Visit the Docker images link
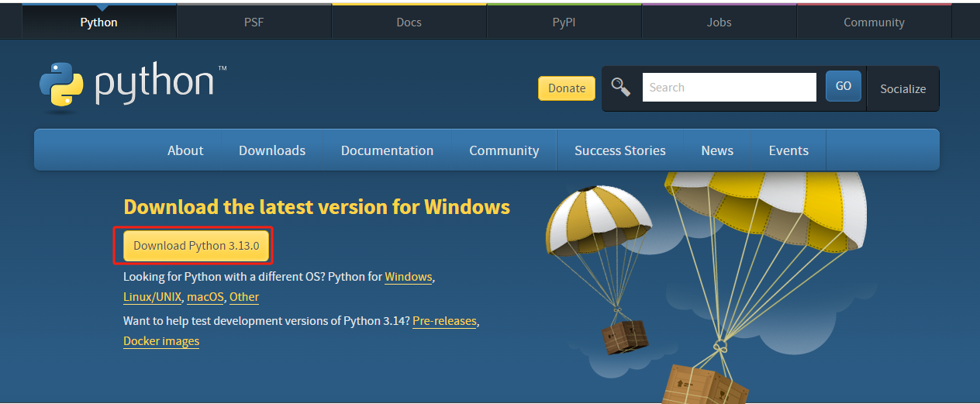Screen dimensions: 980x404 click(161, 341)
